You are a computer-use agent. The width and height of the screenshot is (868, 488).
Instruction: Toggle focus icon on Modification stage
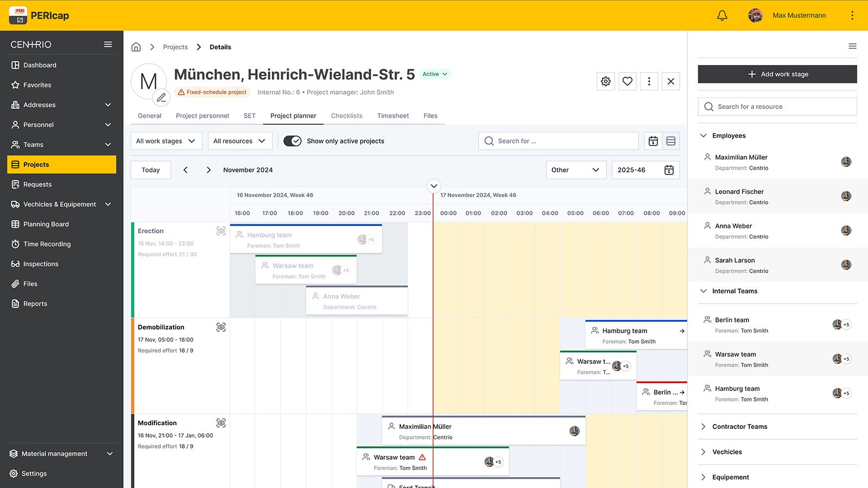click(x=221, y=423)
